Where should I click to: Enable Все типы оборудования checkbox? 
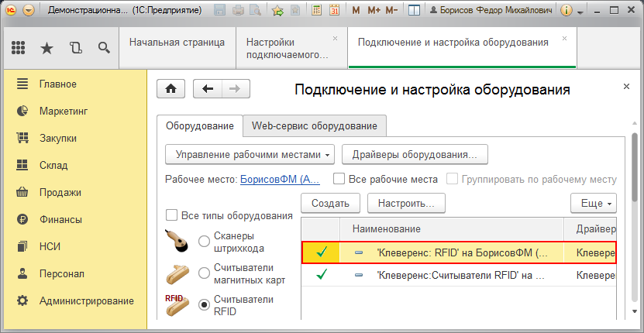(171, 215)
